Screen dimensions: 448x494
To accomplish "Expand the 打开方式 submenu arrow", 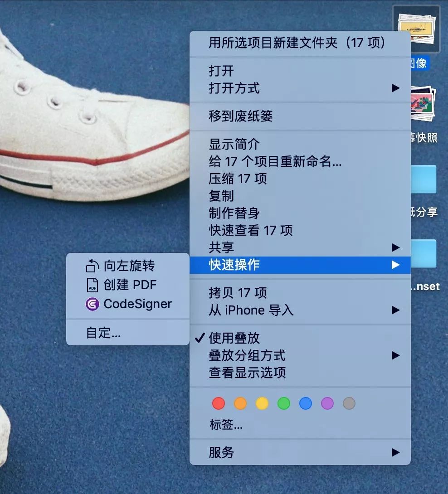I will 395,88.
